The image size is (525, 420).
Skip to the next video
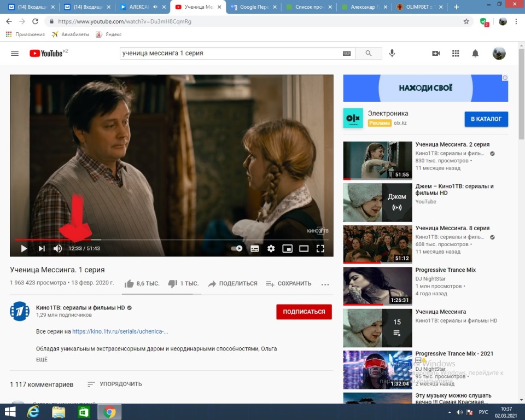(42, 248)
